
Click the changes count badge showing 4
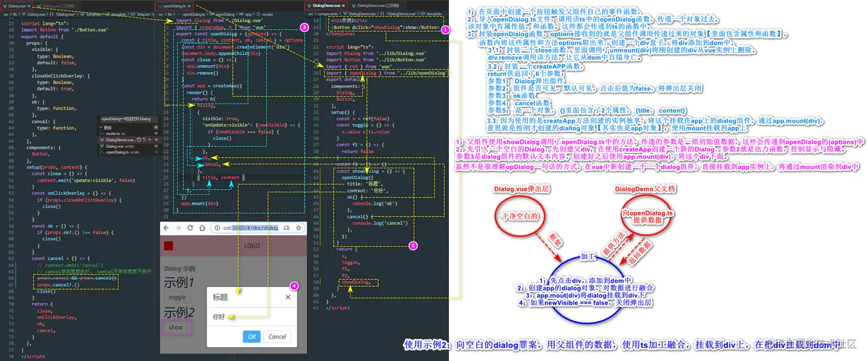tap(156, 128)
